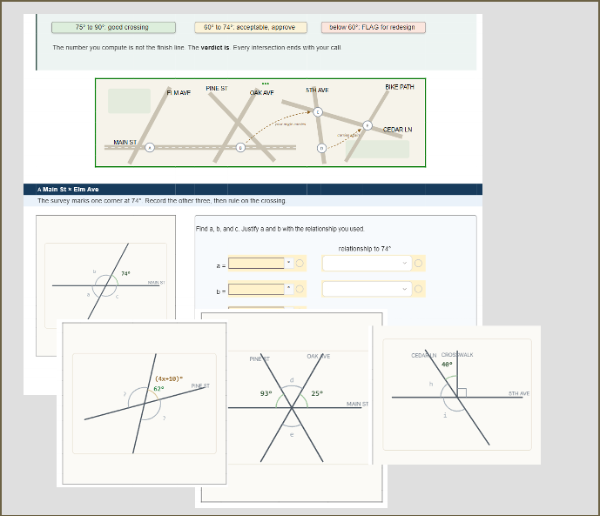Click map marker B at Pine and Oak crossing

click(240, 147)
